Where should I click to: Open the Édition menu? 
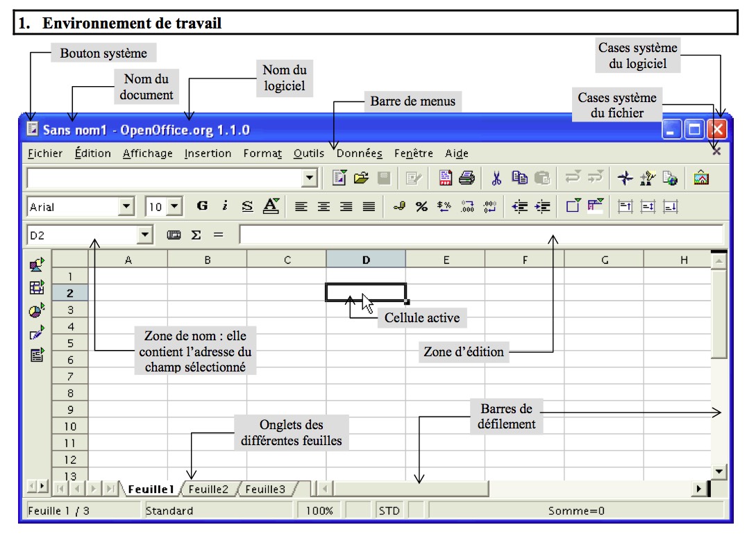(x=92, y=153)
